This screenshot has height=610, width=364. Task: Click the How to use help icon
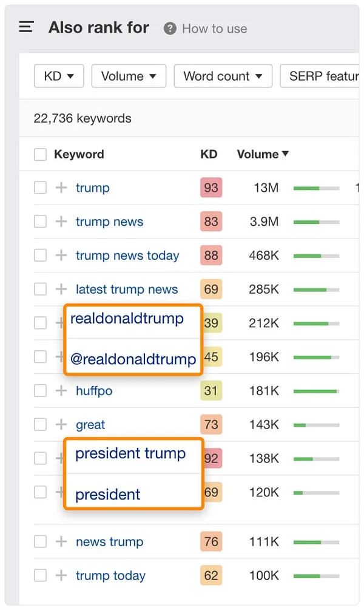[x=170, y=29]
